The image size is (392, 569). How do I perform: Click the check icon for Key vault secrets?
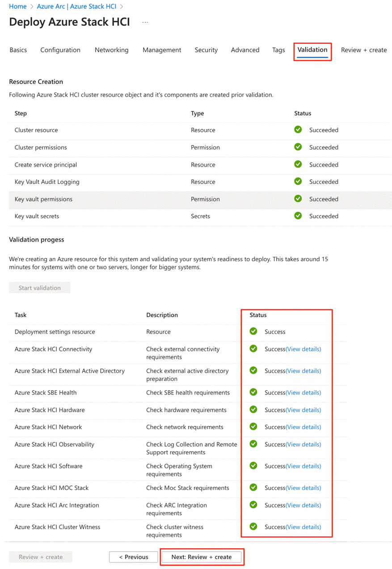tap(298, 216)
